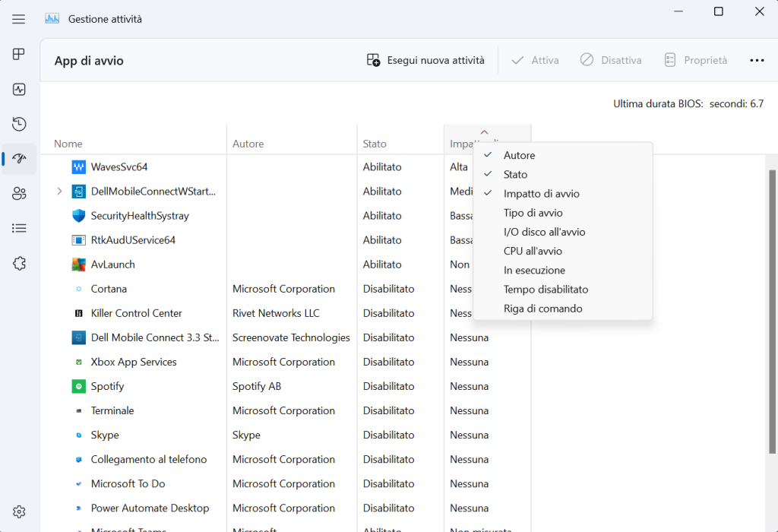778x532 pixels.
Task: Click the DellMobileConnectWStart app icon
Action: [x=78, y=192]
